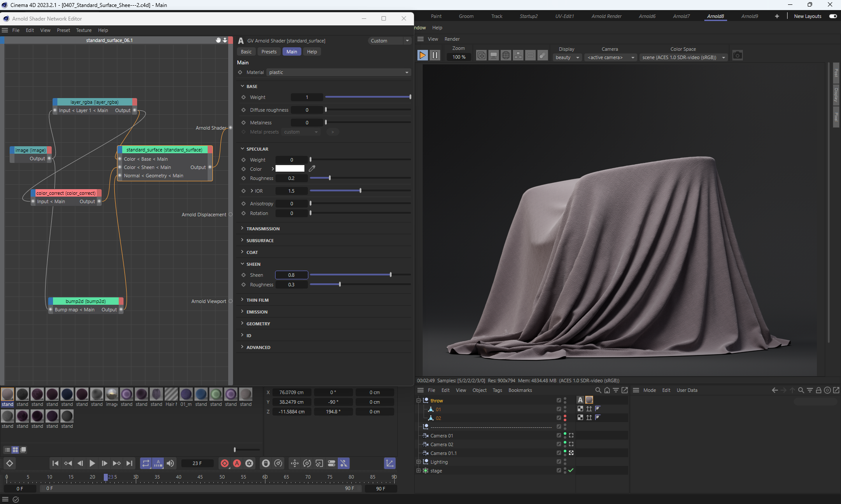Click the record active objects keyframe button
This screenshot has height=504, width=841.
[225, 463]
